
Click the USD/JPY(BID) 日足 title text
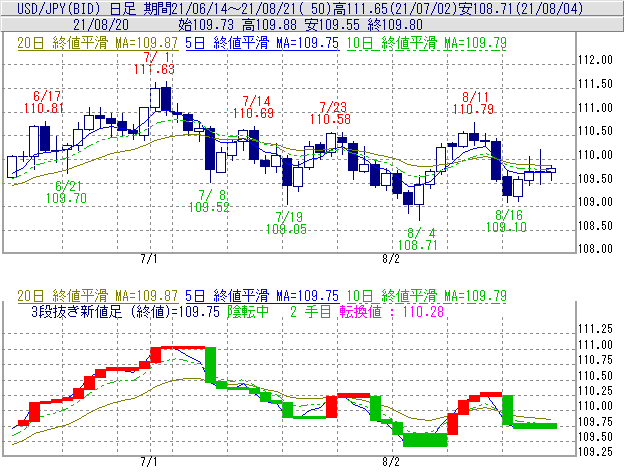click(76, 8)
